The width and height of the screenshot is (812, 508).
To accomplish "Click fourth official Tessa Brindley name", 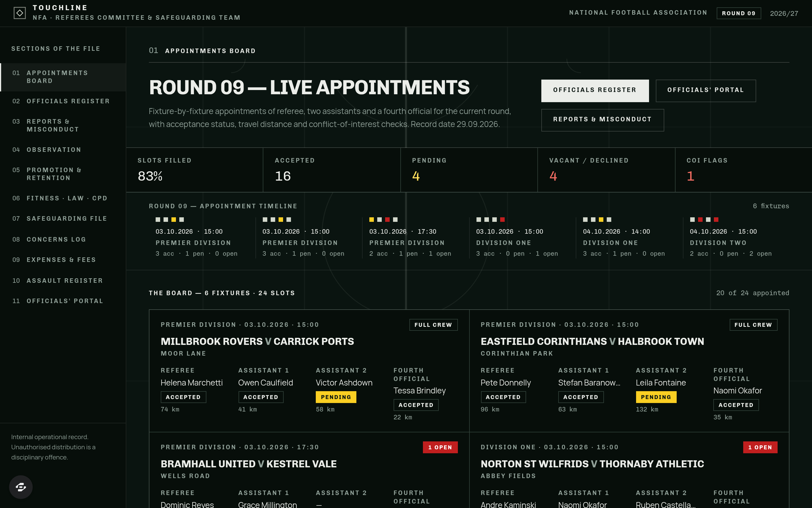I will click(x=420, y=391).
